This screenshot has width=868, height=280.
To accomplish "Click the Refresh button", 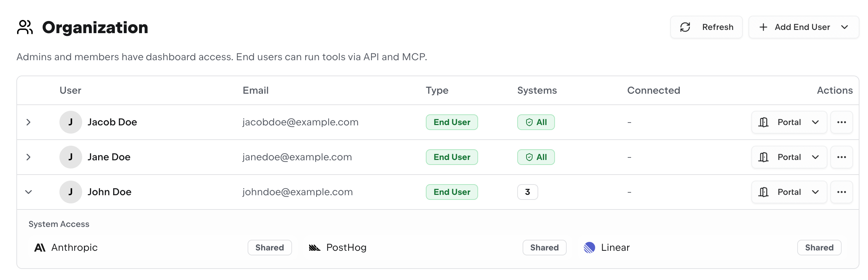I will pos(706,27).
